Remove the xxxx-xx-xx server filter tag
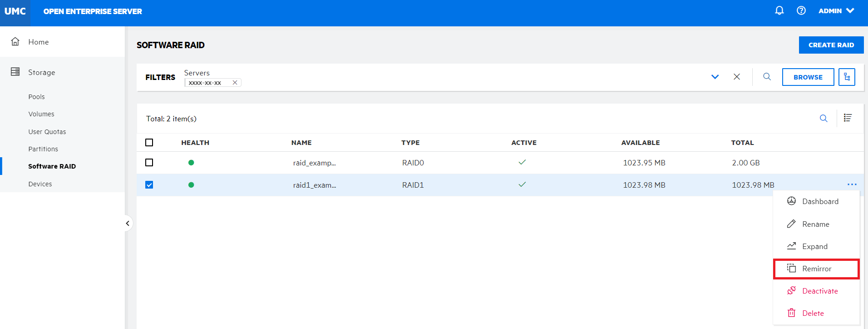 tap(235, 83)
